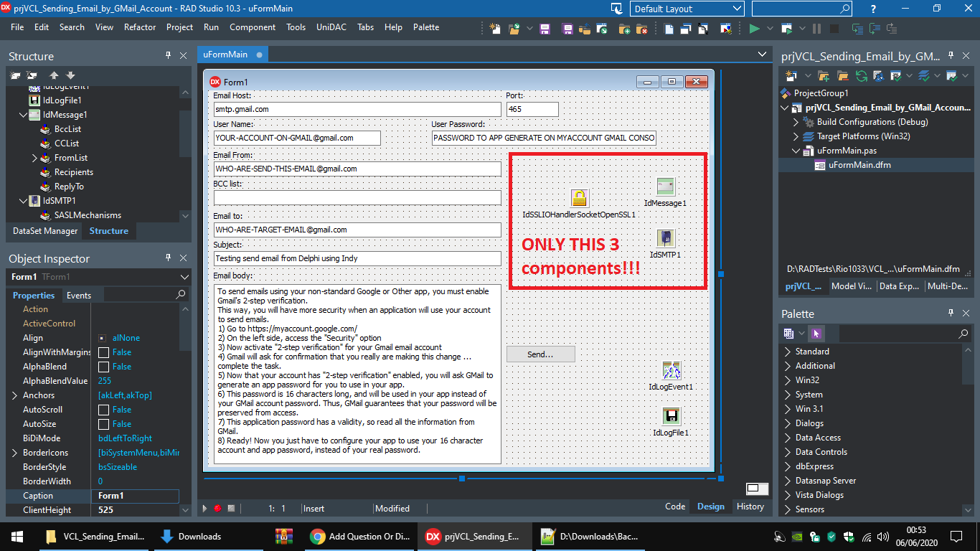Expand FromList node in Structure tree
This screenshot has width=980, height=551.
point(34,158)
